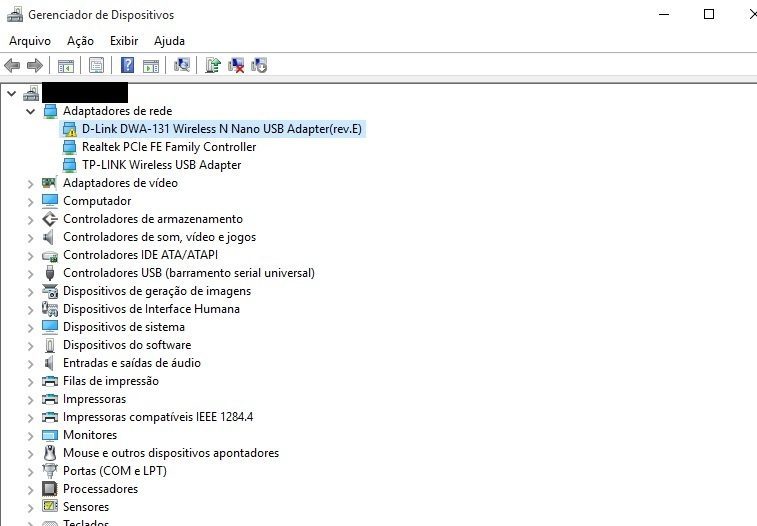Click the imaging devices camera icon
Image resolution: width=757 pixels, height=526 pixels.
pyautogui.click(x=50, y=291)
